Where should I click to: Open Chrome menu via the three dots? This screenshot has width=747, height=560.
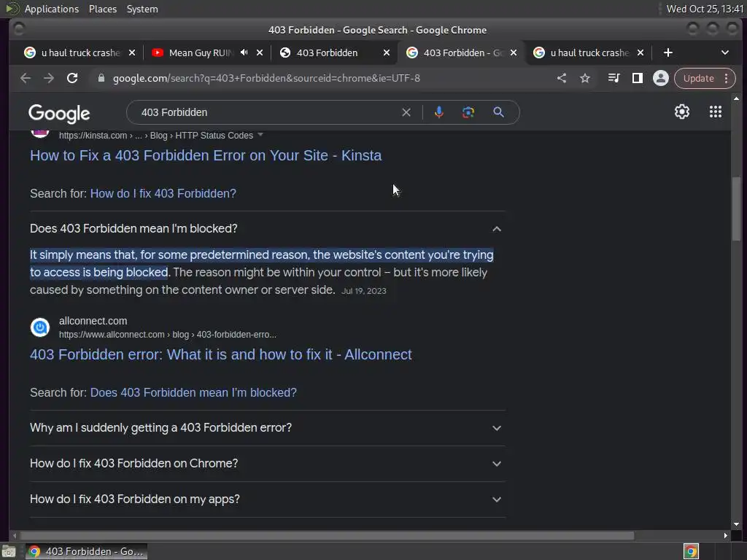(x=726, y=78)
